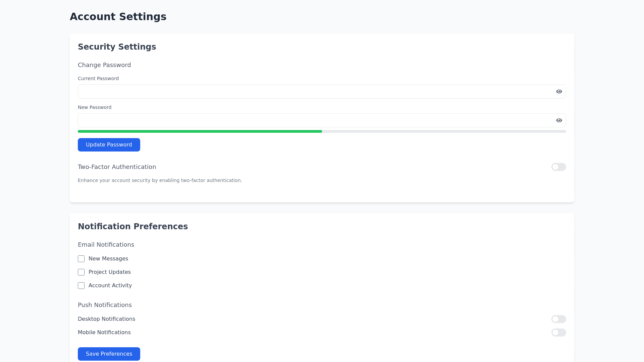Enable Account Activity email checkbox

tap(81, 286)
